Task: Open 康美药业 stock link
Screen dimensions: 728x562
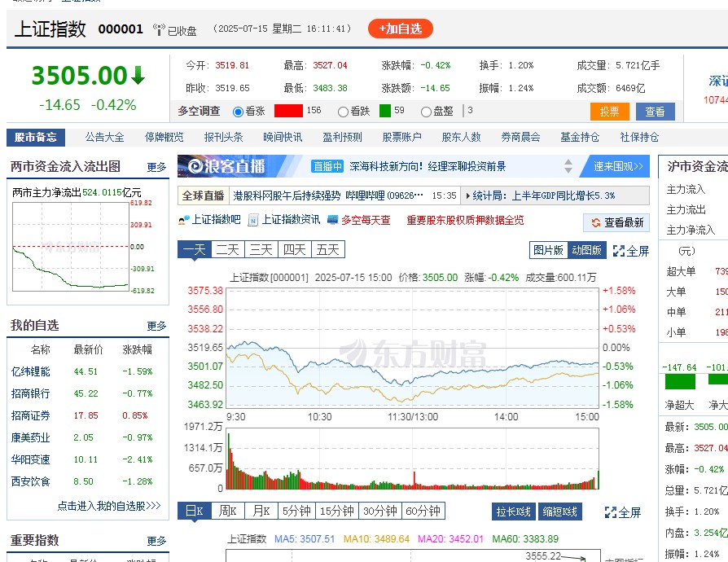Action: click(x=31, y=437)
